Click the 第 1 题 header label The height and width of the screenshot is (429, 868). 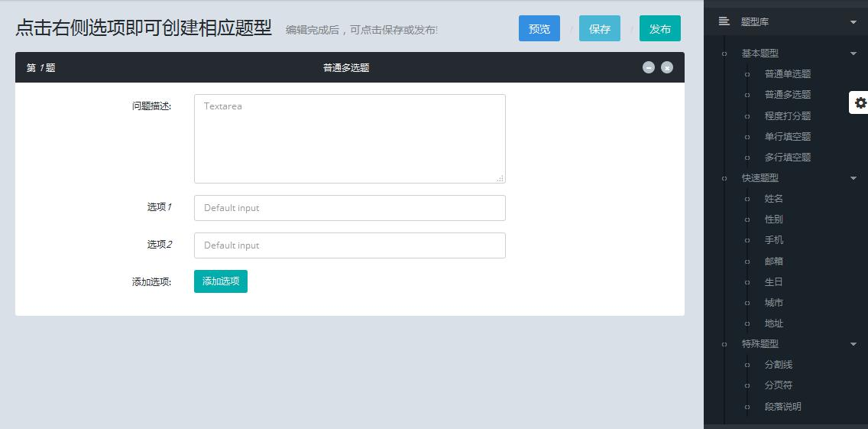(x=41, y=67)
